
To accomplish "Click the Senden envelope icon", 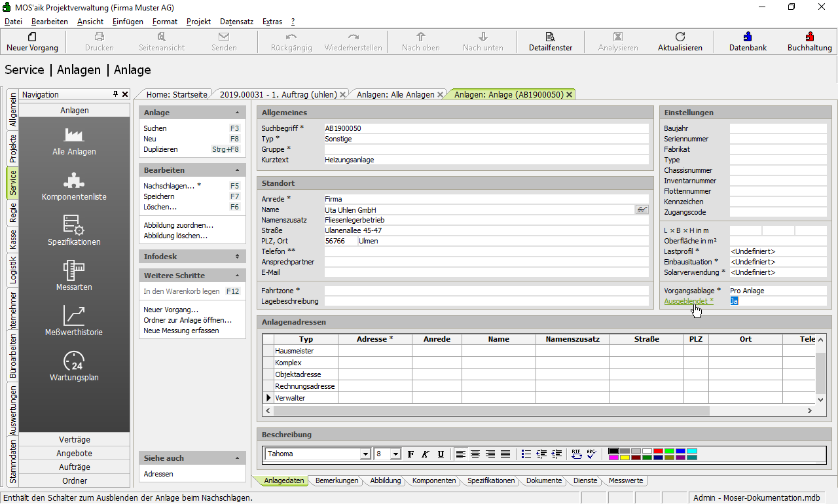I will 224,37.
